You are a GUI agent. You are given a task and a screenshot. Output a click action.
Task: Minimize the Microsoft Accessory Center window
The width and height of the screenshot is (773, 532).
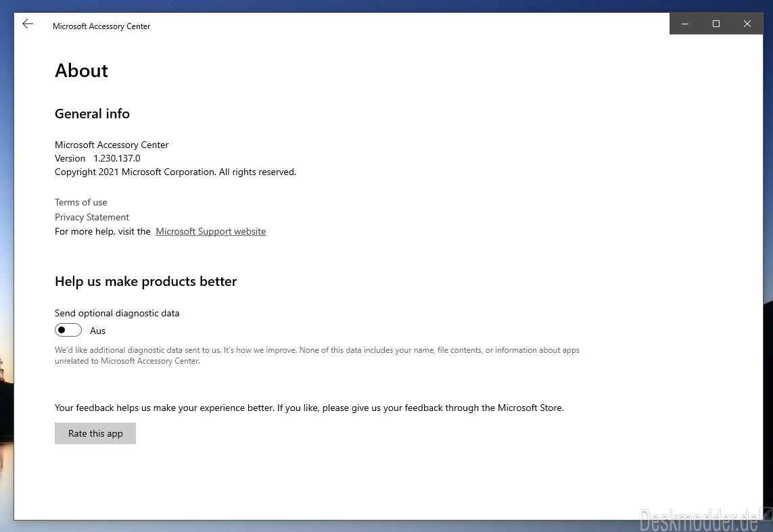[x=685, y=24]
